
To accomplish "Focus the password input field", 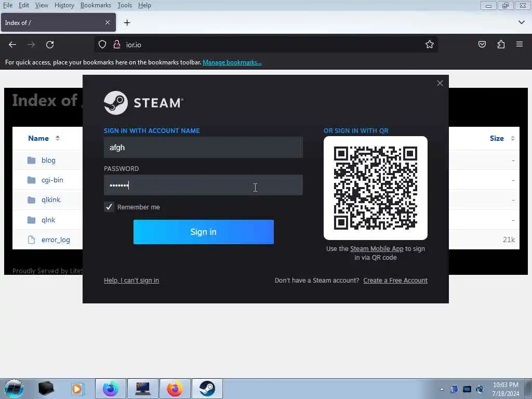I will 203,185.
